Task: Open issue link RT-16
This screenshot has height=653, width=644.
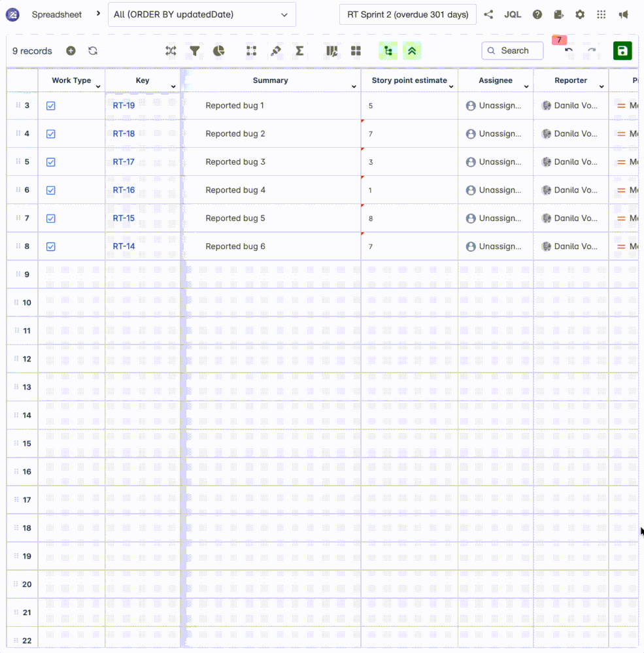Action: pyautogui.click(x=124, y=190)
